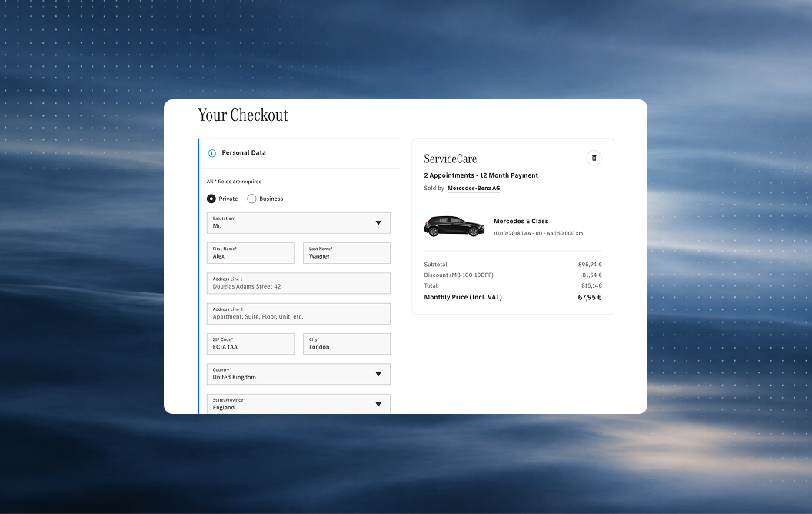
Task: Click the Your Checkout heading
Action: [243, 115]
